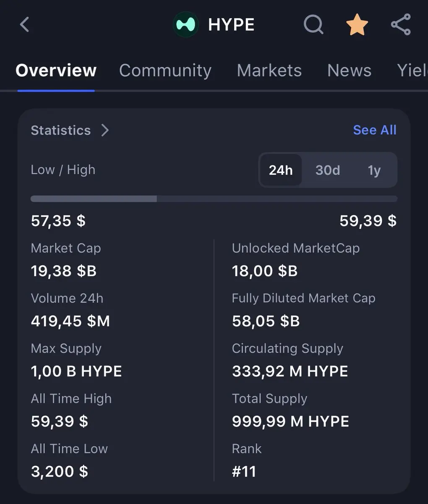Open the partially visible Yield tab
The width and height of the screenshot is (428, 504).
point(412,71)
